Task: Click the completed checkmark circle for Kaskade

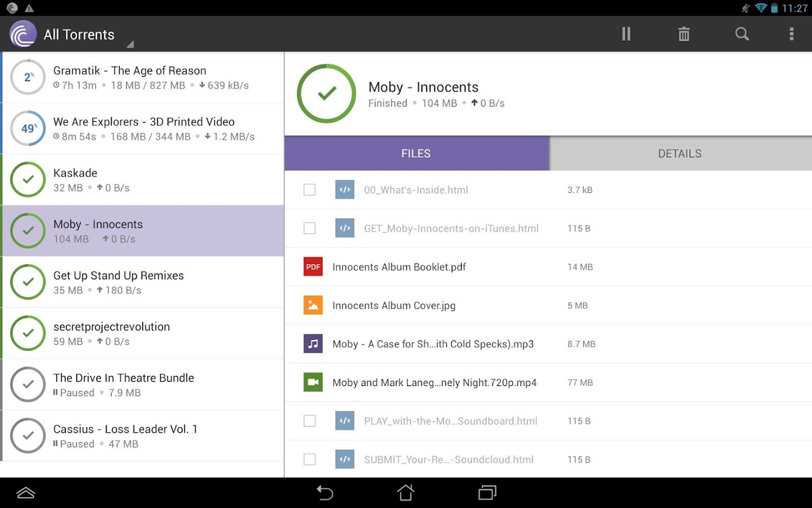Action: point(28,179)
